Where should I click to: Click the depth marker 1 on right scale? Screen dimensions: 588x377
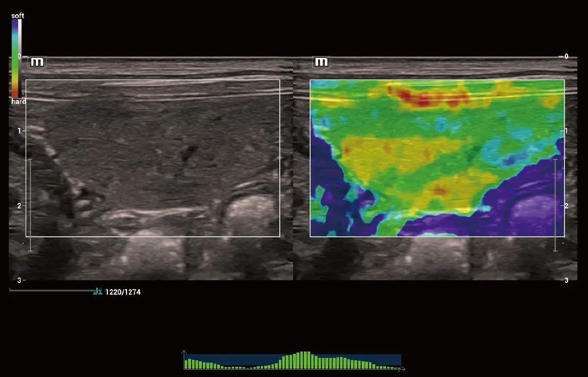(566, 131)
